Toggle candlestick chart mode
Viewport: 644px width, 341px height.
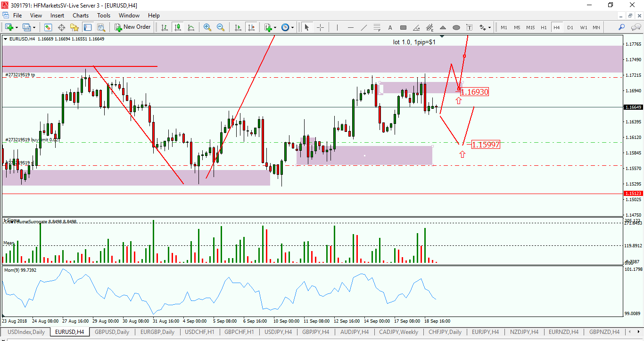(x=178, y=27)
